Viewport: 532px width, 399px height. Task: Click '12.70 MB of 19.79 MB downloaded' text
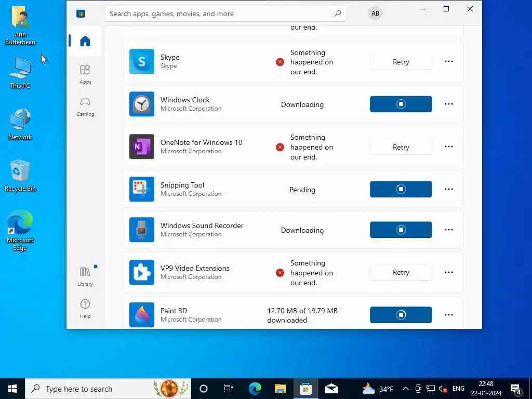[x=302, y=315]
